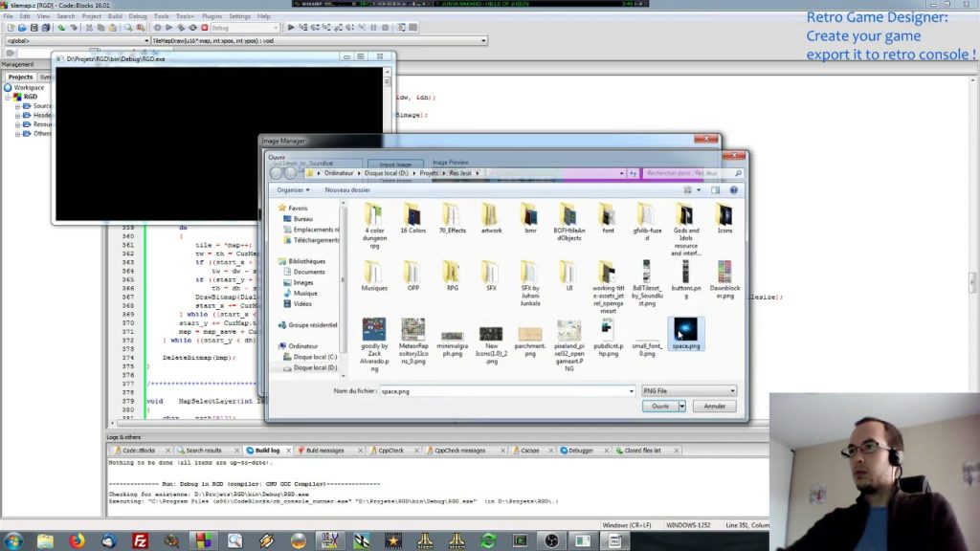Open the PNG File type dropdown

(x=689, y=391)
